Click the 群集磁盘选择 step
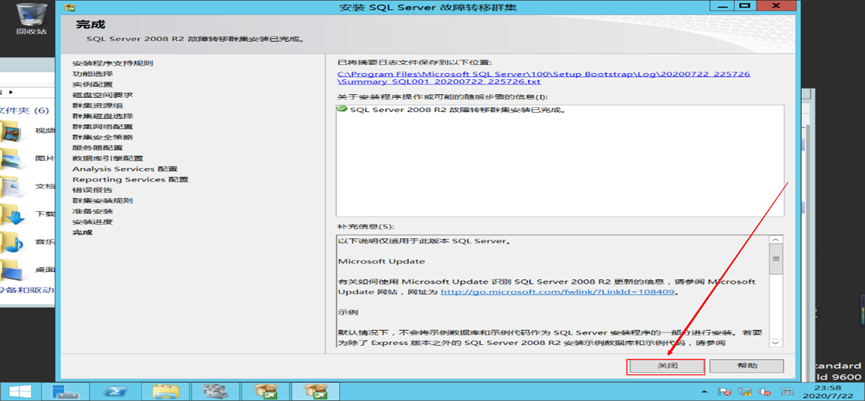The height and width of the screenshot is (401, 865). pyautogui.click(x=103, y=116)
